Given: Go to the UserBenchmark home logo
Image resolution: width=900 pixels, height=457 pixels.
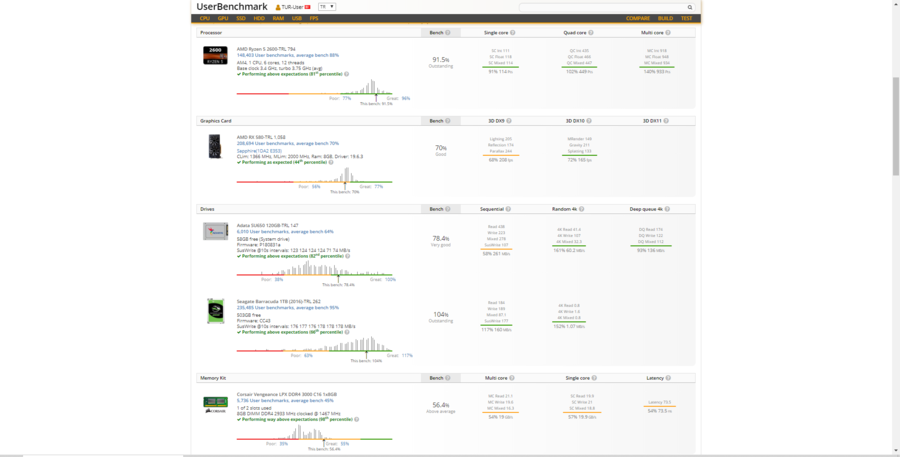Looking at the screenshot, I should coord(232,7).
